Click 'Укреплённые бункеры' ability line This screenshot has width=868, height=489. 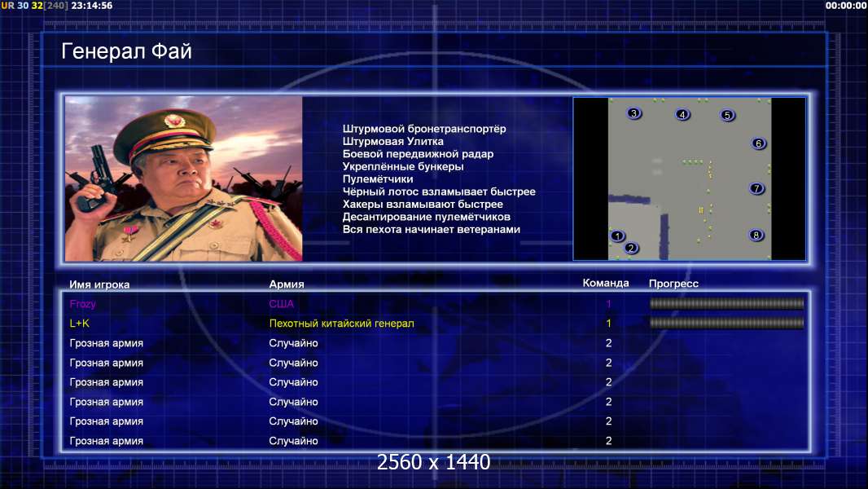tap(403, 166)
